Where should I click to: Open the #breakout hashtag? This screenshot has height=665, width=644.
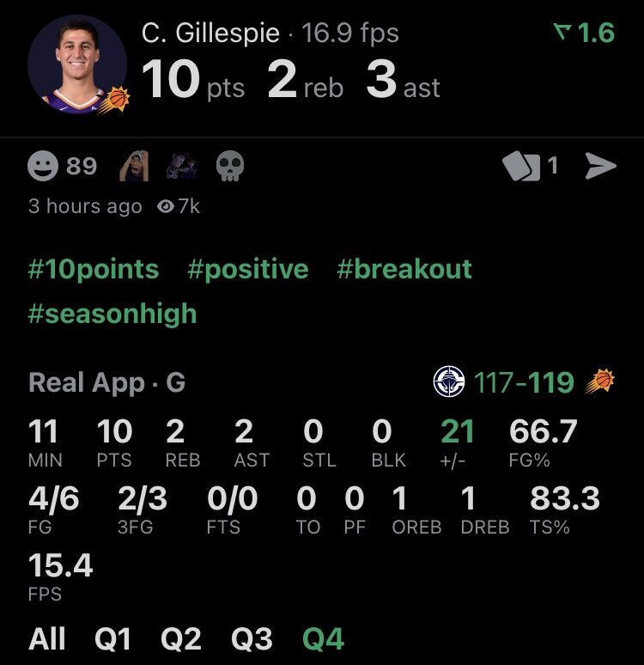404,269
